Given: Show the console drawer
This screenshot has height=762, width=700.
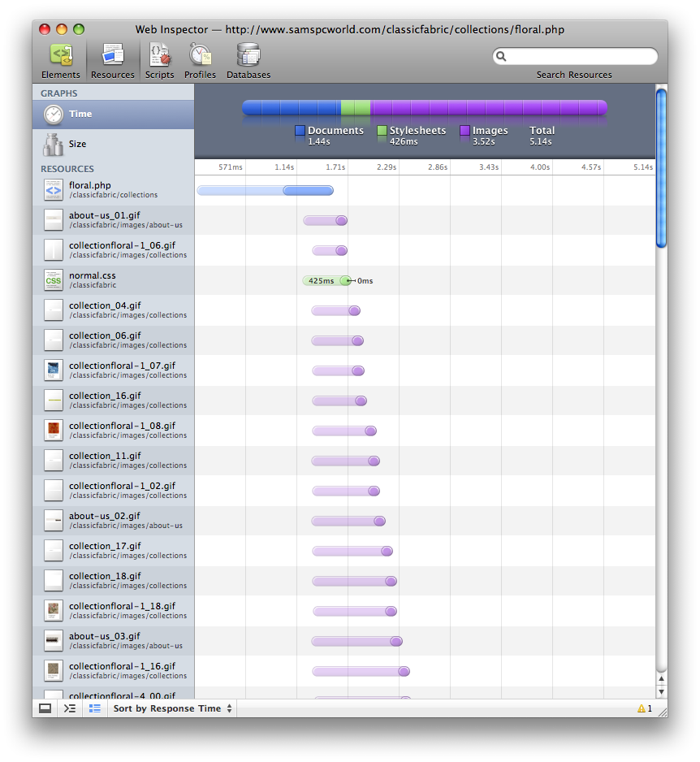Looking at the screenshot, I should coord(70,708).
